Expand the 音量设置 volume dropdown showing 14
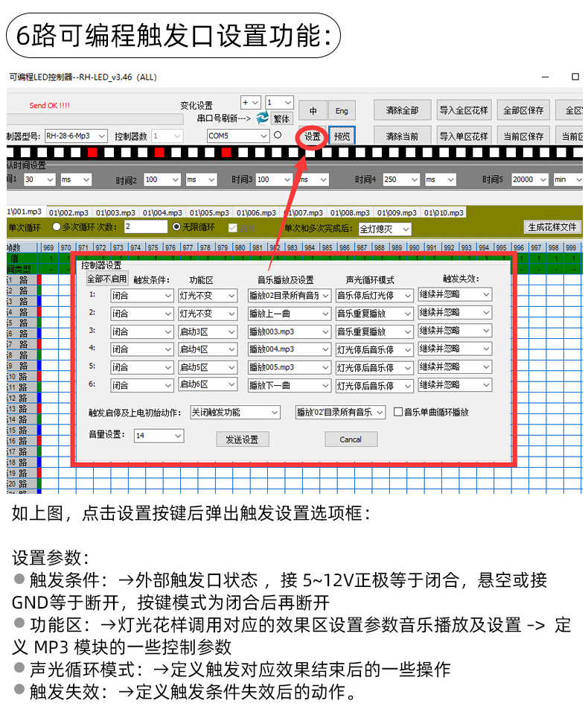588x727 pixels. [158, 436]
